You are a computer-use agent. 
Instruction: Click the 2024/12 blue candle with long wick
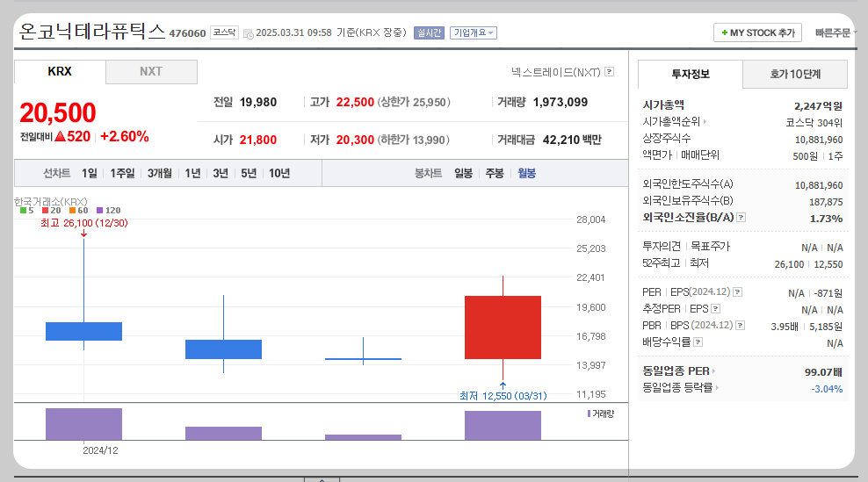point(83,331)
